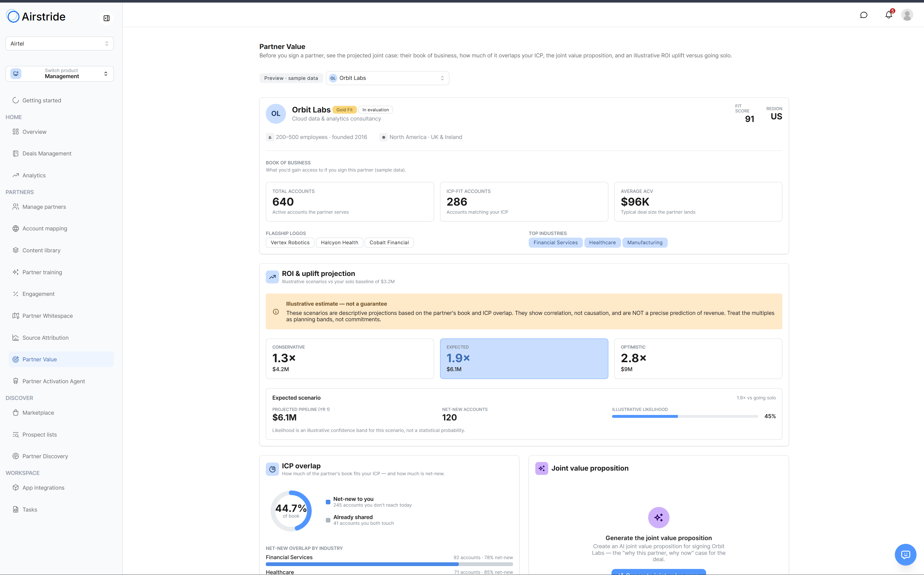924x575 pixels.
Task: Click the Average ACV $96K card
Action: [698, 202]
